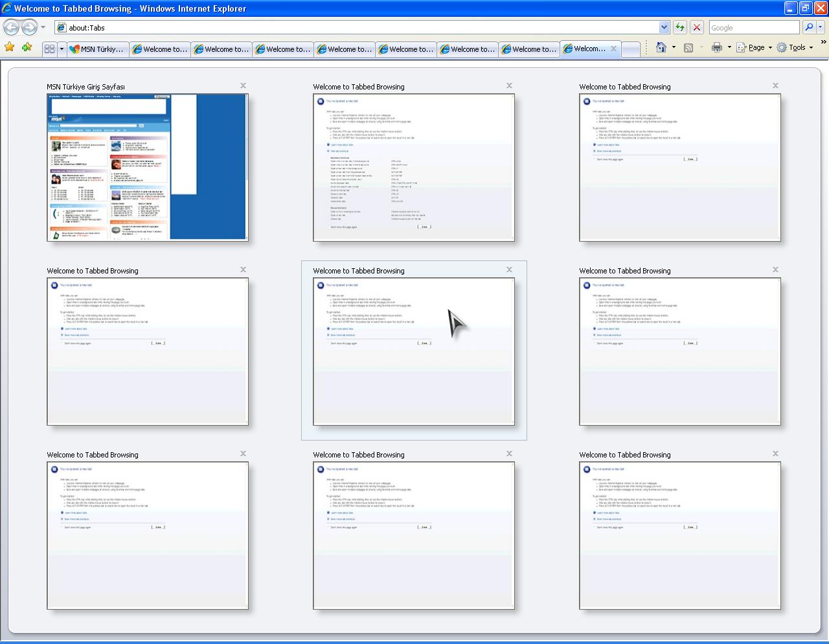Open the MSN Türkiye Giriş Sayfası thumbnail
The height and width of the screenshot is (644, 829).
[148, 167]
